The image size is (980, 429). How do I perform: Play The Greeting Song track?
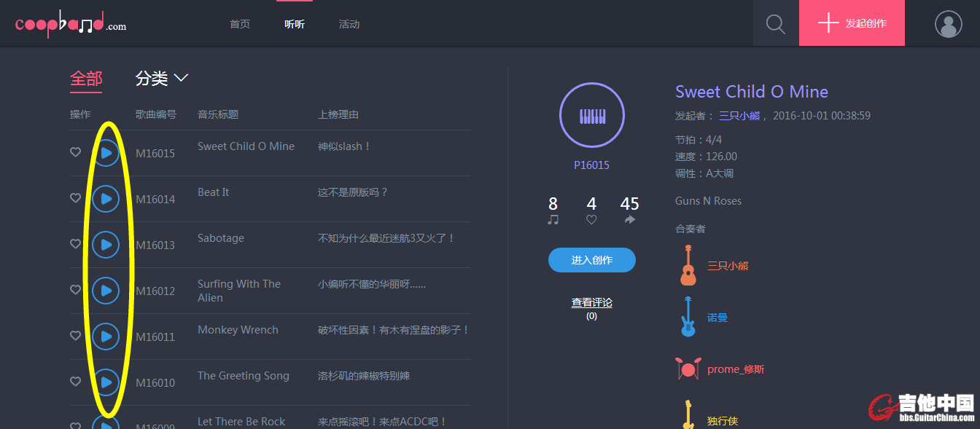(106, 382)
